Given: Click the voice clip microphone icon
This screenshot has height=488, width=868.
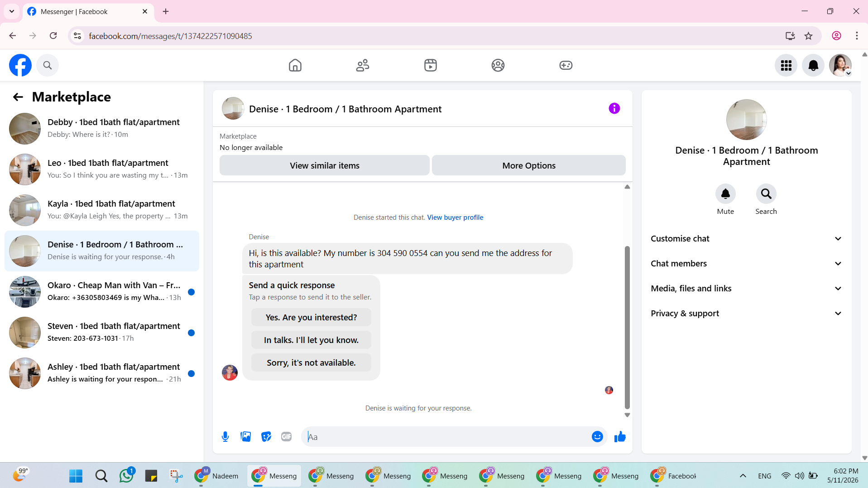Looking at the screenshot, I should (x=225, y=437).
